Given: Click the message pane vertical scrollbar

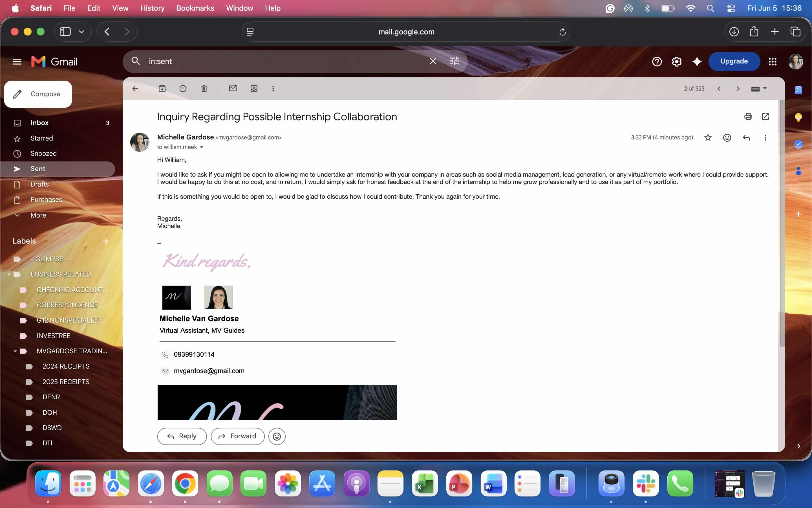Looking at the screenshot, I should (x=782, y=224).
